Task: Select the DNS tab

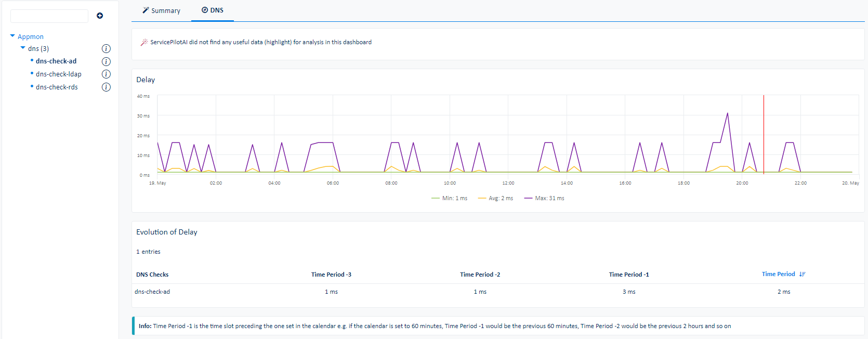Action: coord(213,10)
